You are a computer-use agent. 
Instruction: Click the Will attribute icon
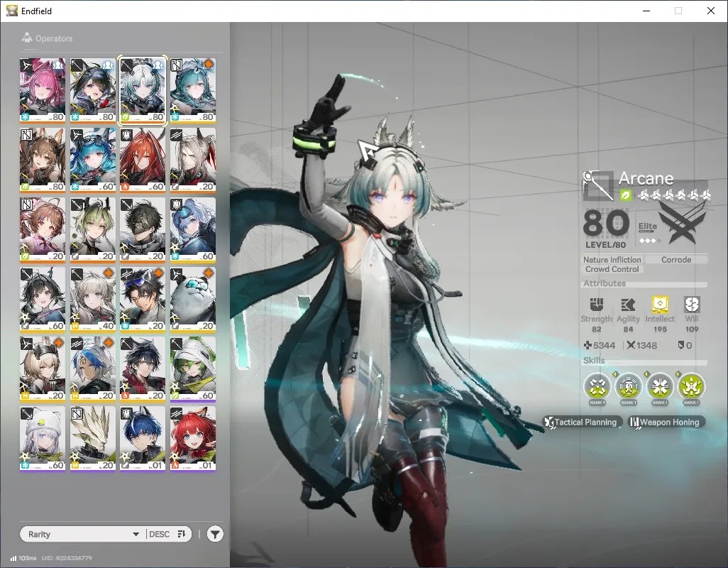692,304
